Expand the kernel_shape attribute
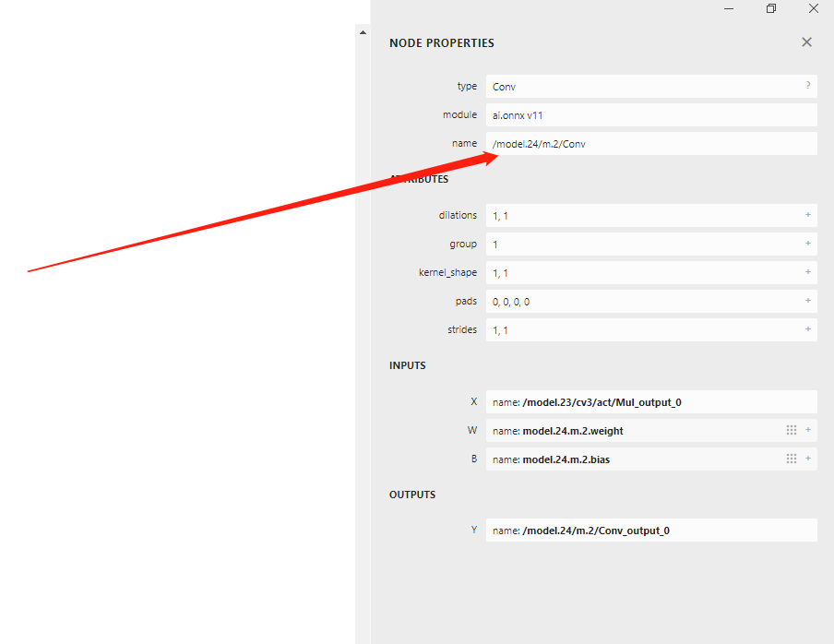Image resolution: width=834 pixels, height=644 pixels. click(x=808, y=272)
